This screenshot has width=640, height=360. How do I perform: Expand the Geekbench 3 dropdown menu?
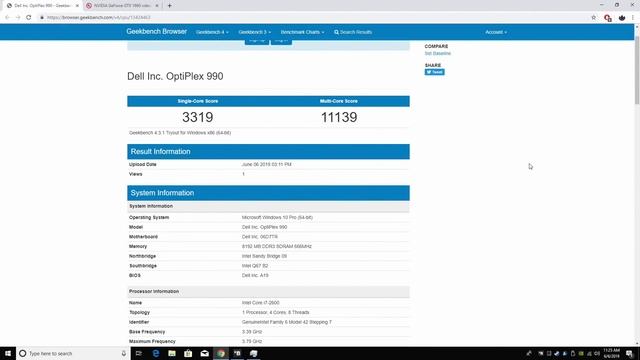click(x=255, y=32)
